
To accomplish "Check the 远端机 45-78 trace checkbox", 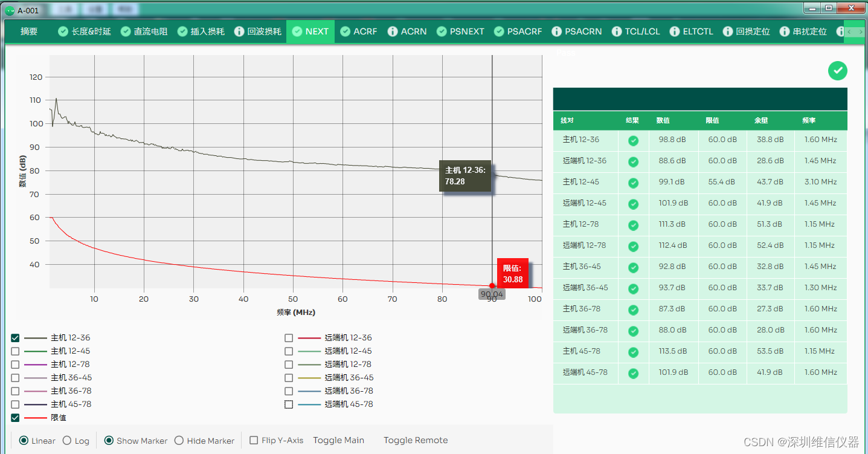I will click(x=289, y=404).
